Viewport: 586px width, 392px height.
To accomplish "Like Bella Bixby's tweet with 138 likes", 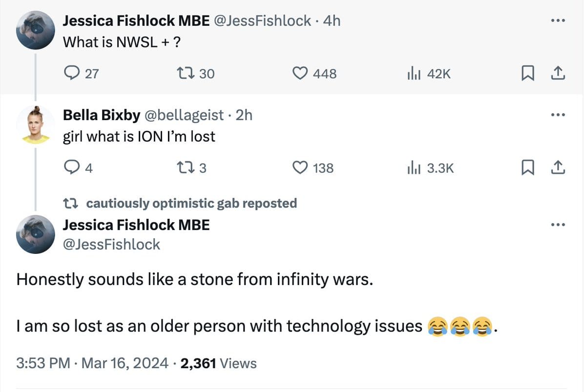I will (299, 168).
